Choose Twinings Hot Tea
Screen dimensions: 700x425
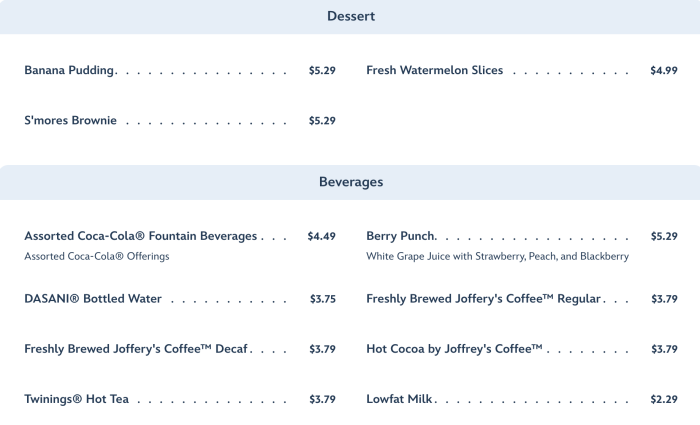[x=77, y=400]
